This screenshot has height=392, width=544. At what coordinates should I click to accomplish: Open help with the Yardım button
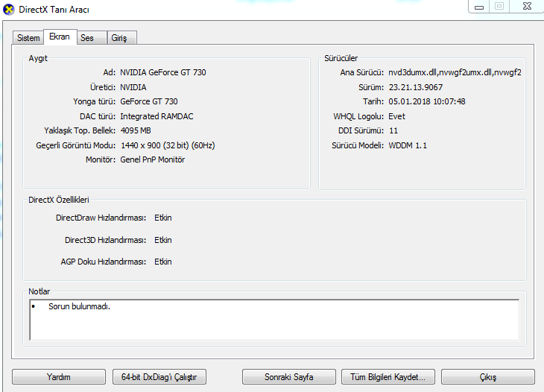(59, 377)
